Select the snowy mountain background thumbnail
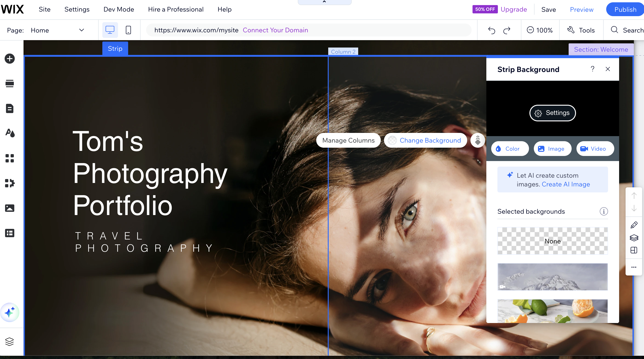644x359 pixels. (552, 277)
